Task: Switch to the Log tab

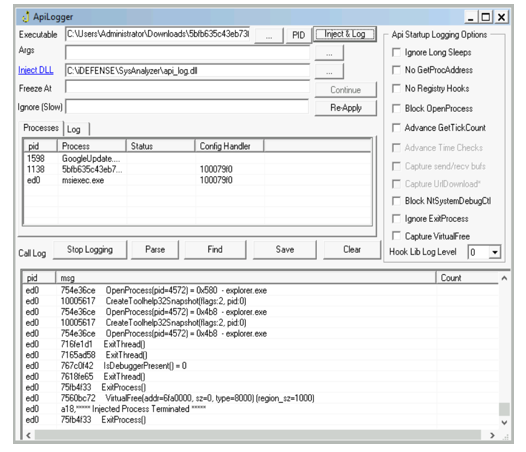Action: click(x=76, y=129)
